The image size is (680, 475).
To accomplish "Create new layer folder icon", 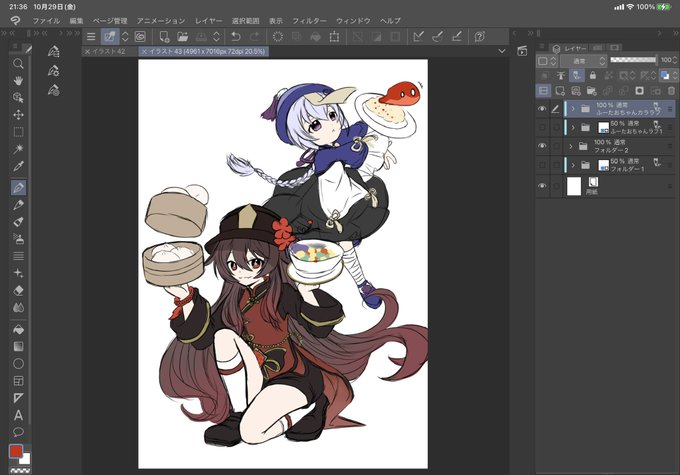I will [x=591, y=91].
